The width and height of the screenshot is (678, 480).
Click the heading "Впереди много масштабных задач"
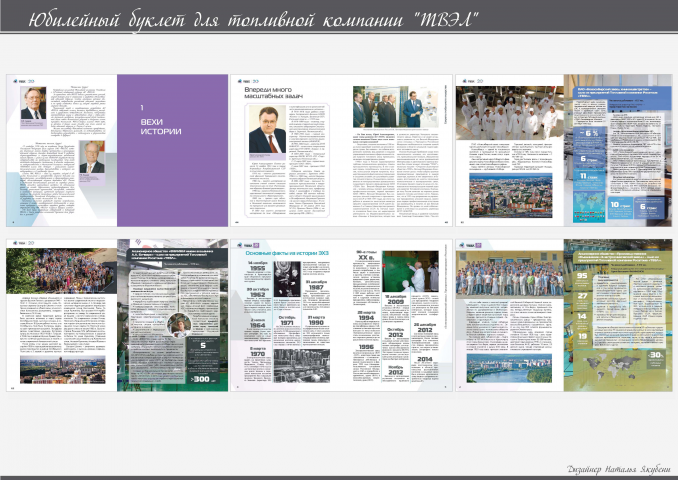[274, 93]
